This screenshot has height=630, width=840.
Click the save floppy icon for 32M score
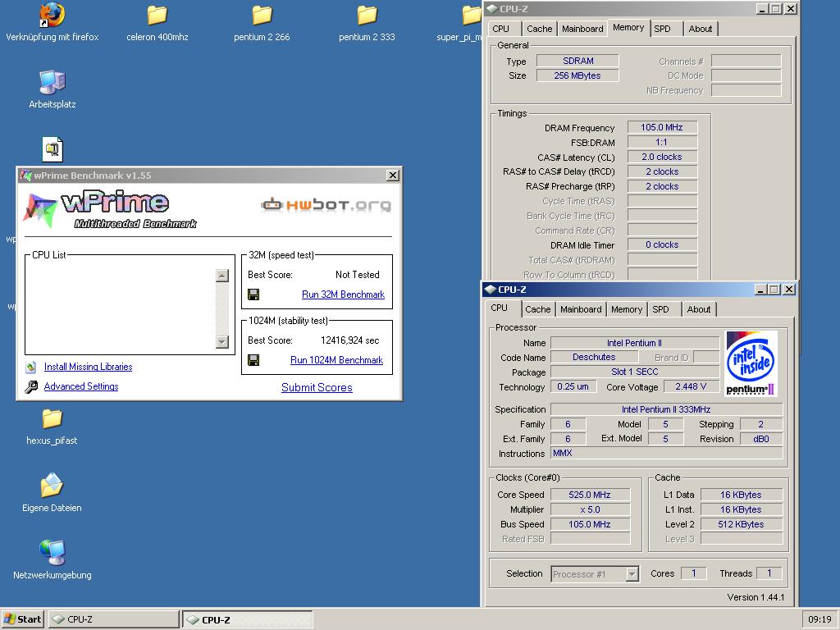[254, 294]
